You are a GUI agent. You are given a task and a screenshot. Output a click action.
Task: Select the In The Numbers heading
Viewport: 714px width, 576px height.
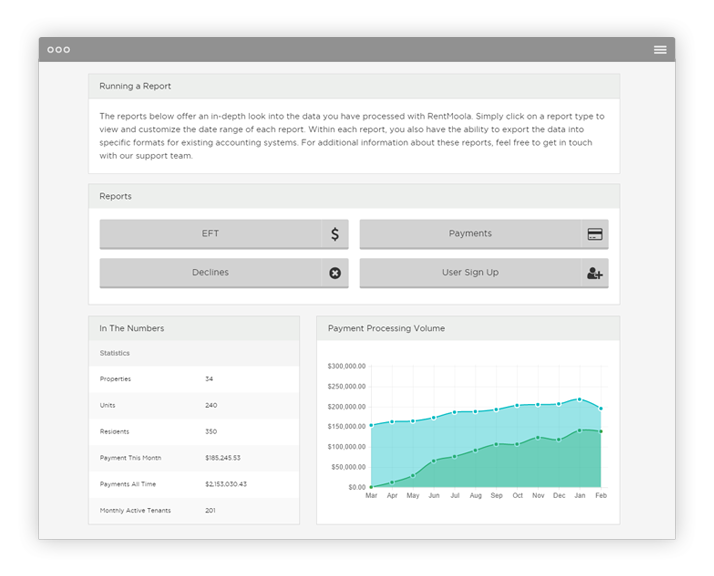coord(132,328)
